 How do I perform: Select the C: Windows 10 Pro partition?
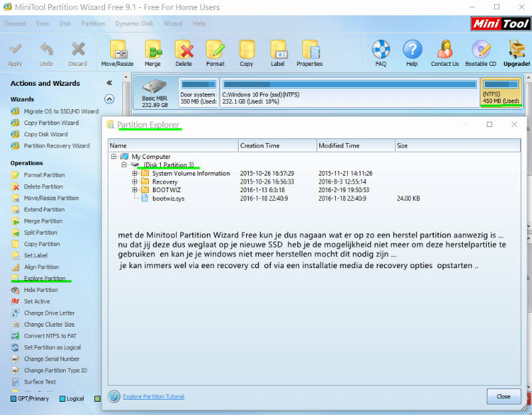point(350,92)
